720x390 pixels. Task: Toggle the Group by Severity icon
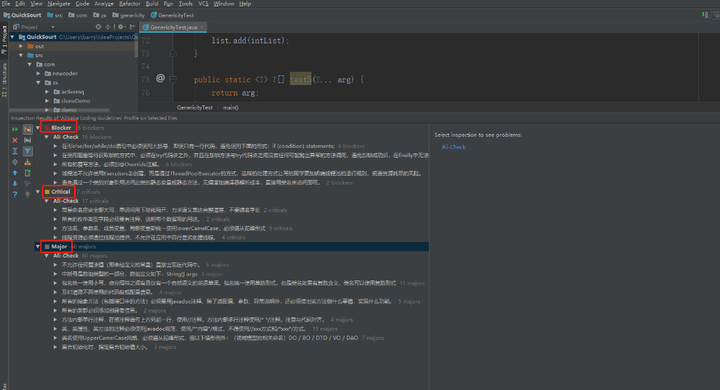(x=28, y=130)
